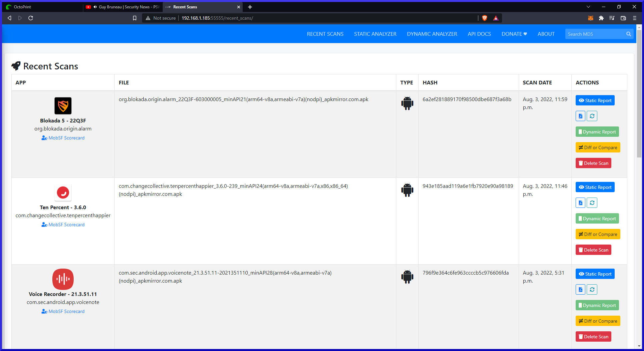Open Static Report for Blokada 5
Image resolution: width=644 pixels, height=351 pixels.
595,100
